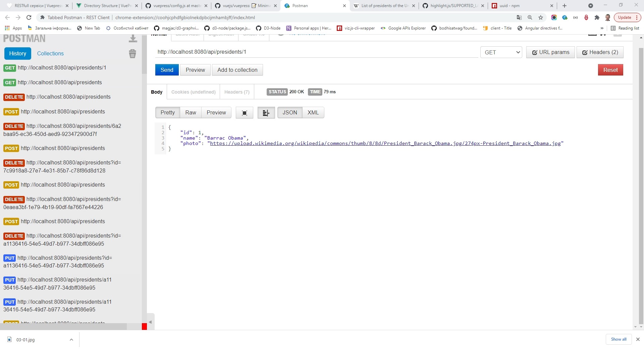Open the GET method dropdown
Screen dimensions: 644x349
point(501,52)
